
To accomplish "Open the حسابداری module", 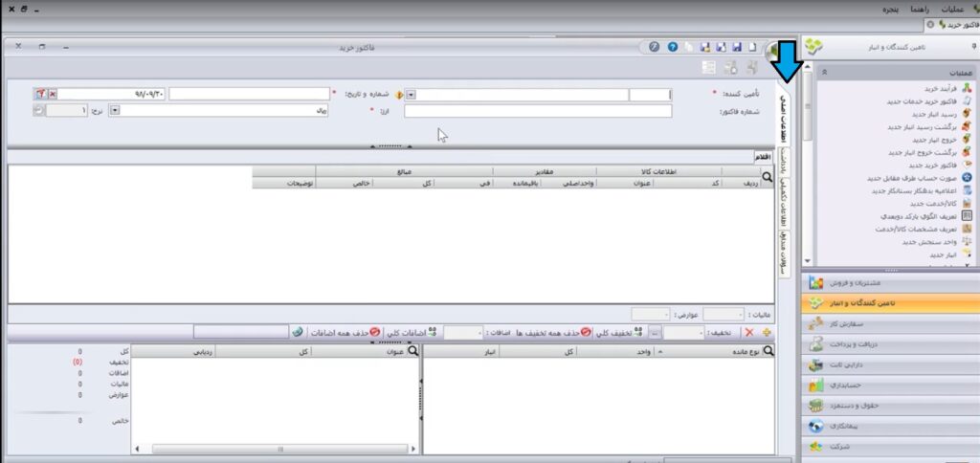I will pyautogui.click(x=891, y=386).
